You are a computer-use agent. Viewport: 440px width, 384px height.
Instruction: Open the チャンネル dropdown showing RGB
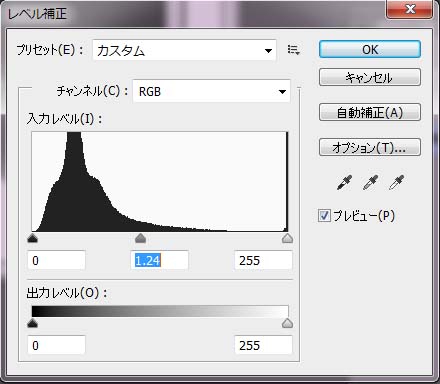click(212, 91)
